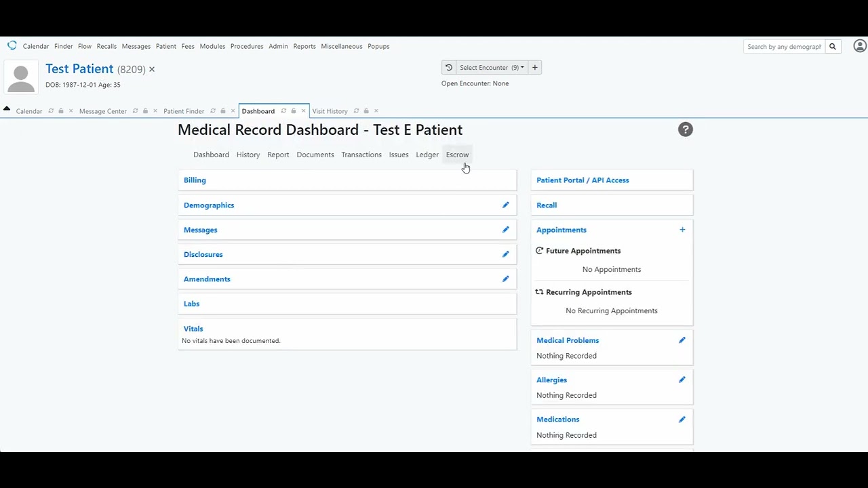Open the Reports menu
The image size is (868, 488).
(304, 47)
